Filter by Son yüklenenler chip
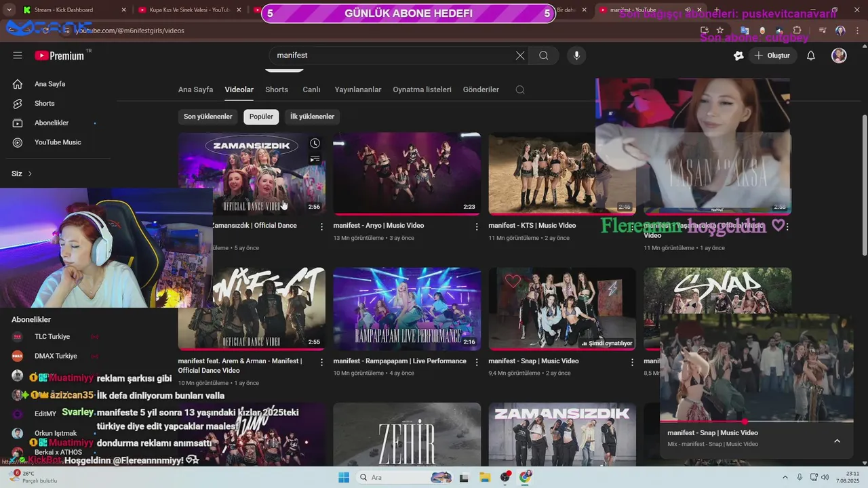Viewport: 868px width, 488px height. [x=208, y=117]
